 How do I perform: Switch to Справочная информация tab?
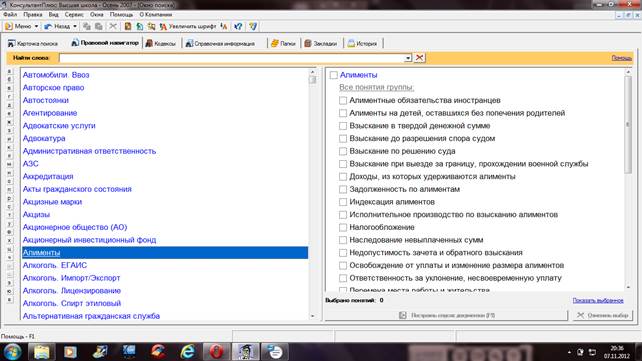point(220,43)
